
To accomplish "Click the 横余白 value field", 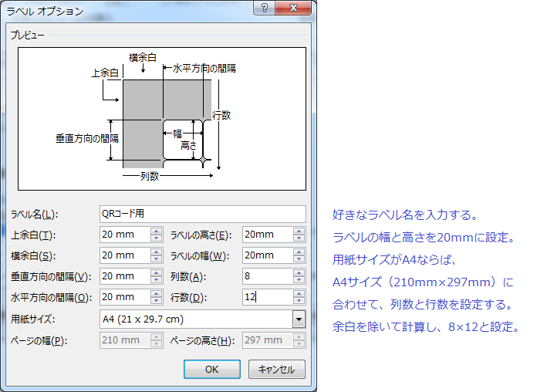I will (x=125, y=255).
